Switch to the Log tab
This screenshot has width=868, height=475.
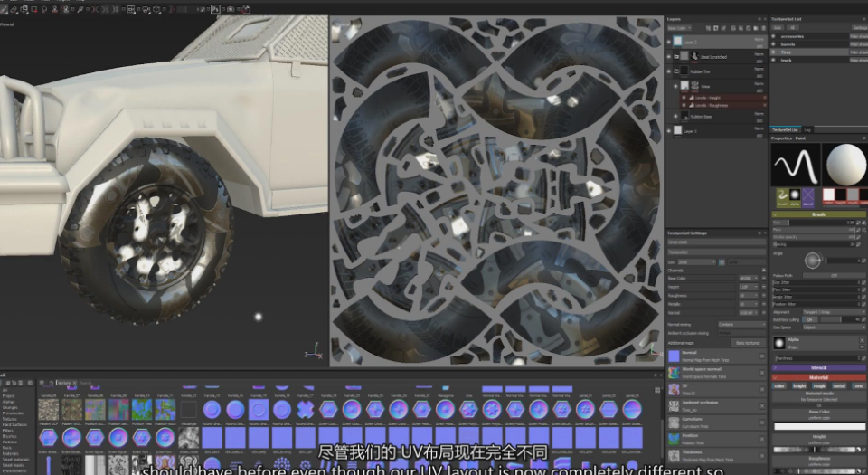pos(807,129)
